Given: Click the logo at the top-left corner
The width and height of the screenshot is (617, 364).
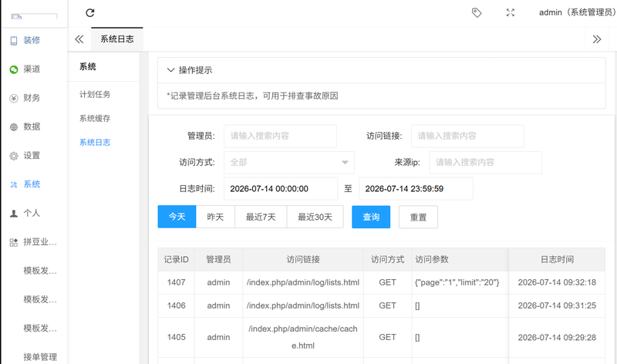Looking at the screenshot, I should (34, 16).
